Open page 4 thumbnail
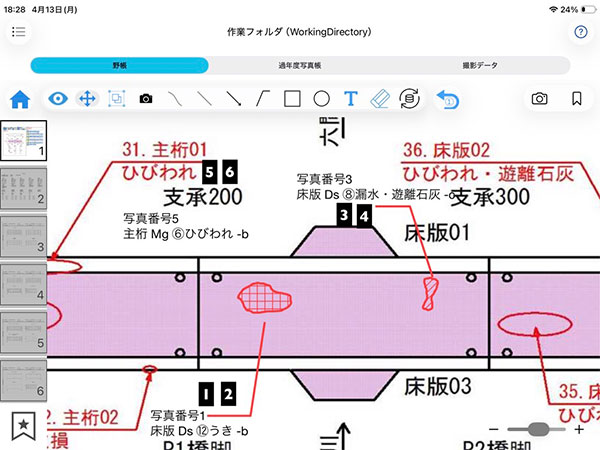The image size is (600, 450). [x=23, y=284]
